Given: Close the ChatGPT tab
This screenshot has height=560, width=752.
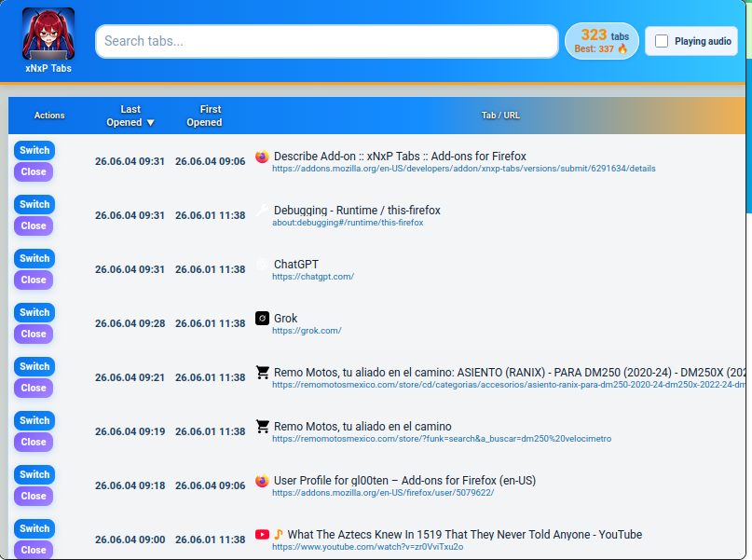Looking at the screenshot, I should 34,280.
